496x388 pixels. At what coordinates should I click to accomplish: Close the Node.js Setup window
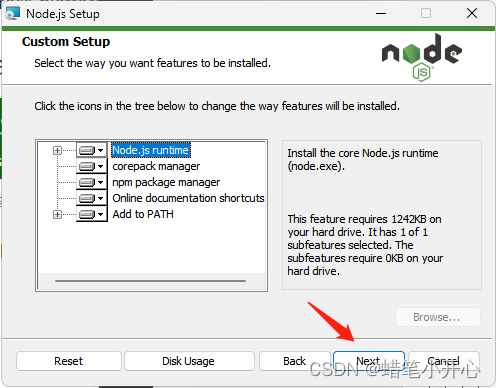pos(472,14)
